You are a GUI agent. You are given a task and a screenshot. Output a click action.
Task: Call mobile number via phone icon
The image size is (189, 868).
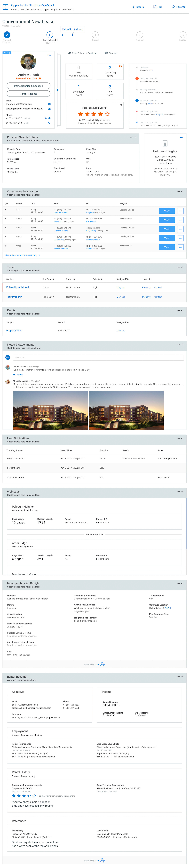pyautogui.click(x=46, y=118)
